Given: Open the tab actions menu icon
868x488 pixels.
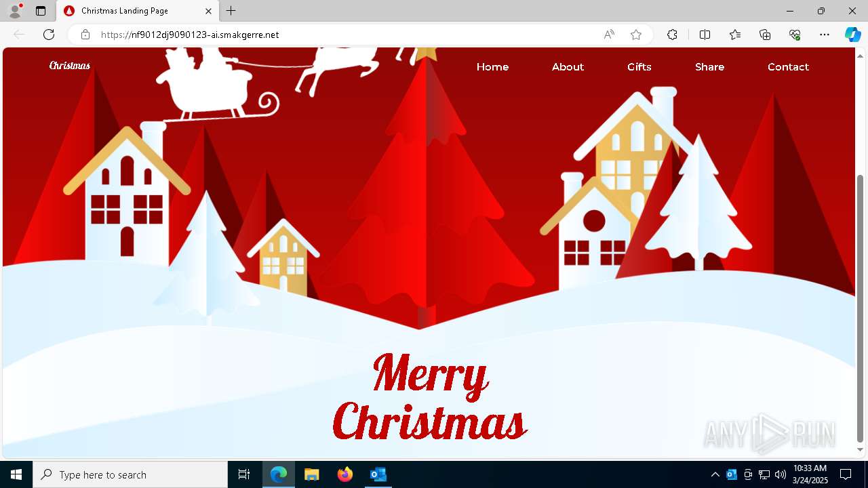Looking at the screenshot, I should coord(41,11).
